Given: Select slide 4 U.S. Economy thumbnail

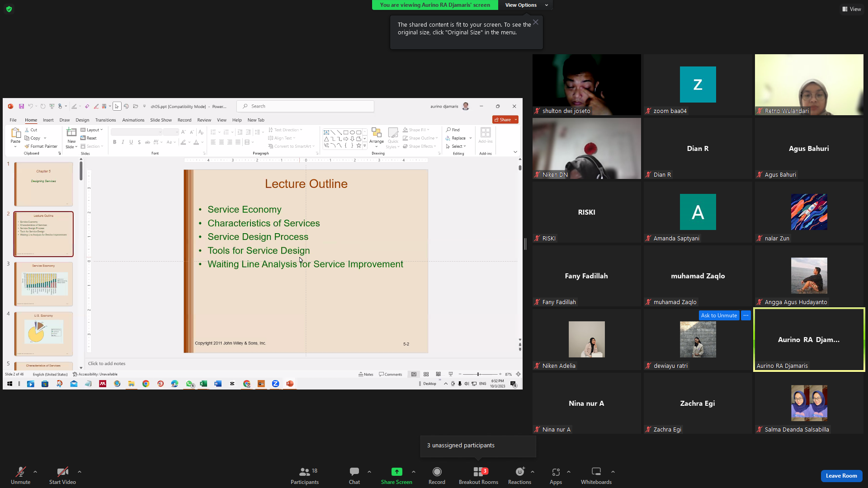Looking at the screenshot, I should [x=43, y=334].
